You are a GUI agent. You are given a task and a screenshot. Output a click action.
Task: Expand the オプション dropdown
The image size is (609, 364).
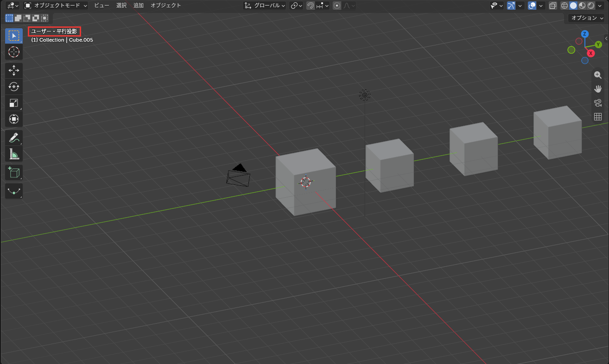pos(587,18)
